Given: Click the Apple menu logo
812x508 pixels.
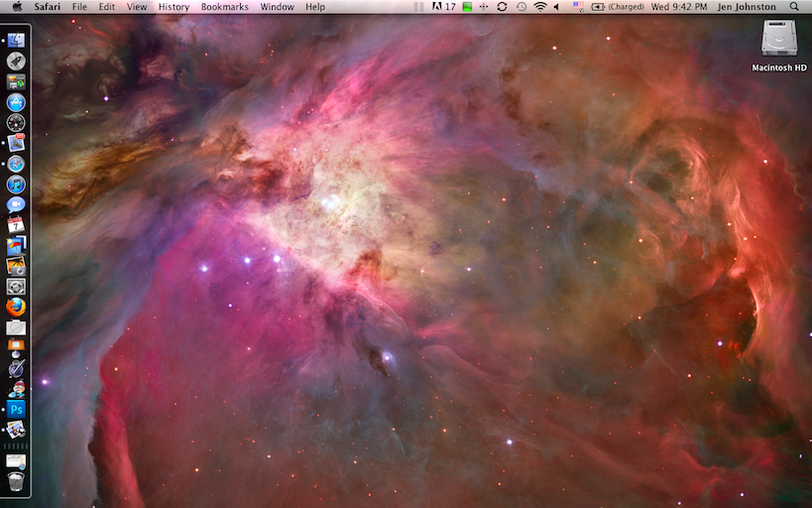Looking at the screenshot, I should pos(17,7).
